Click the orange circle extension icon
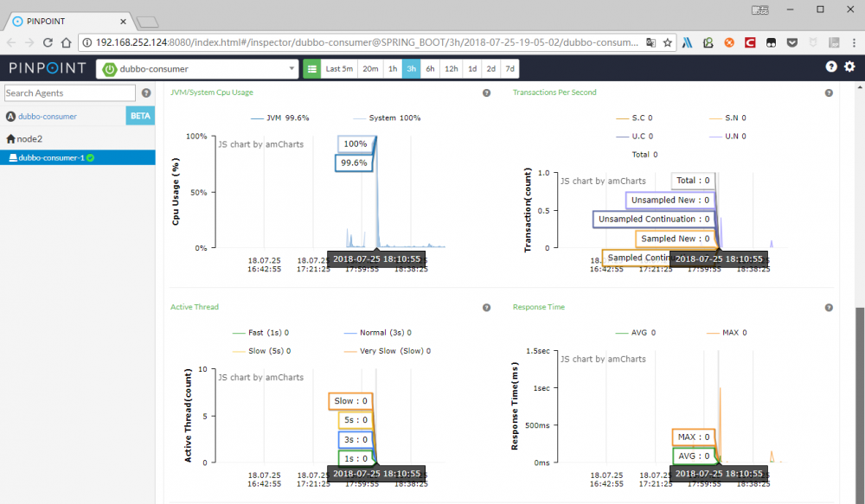This screenshot has height=504, width=865. pyautogui.click(x=729, y=42)
